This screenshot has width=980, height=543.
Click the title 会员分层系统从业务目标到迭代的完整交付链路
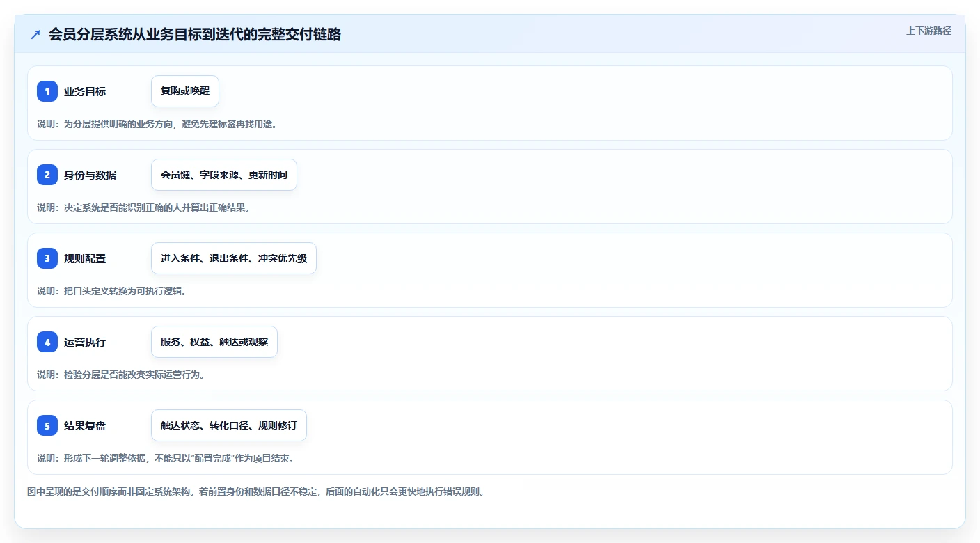coord(195,34)
